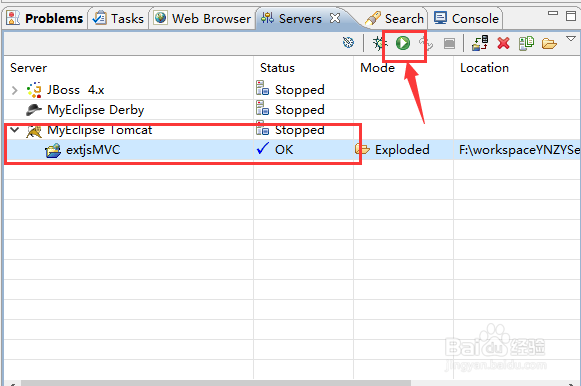Screen dimensions: 581x386
Task: Close the Servers view tab
Action: pyautogui.click(x=335, y=18)
